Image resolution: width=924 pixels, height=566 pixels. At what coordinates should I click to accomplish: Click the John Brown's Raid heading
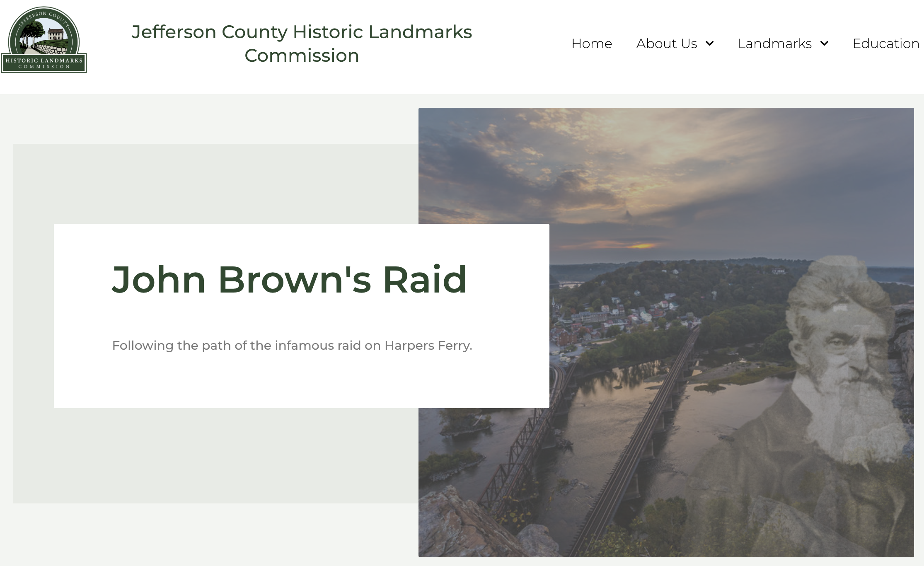(289, 280)
